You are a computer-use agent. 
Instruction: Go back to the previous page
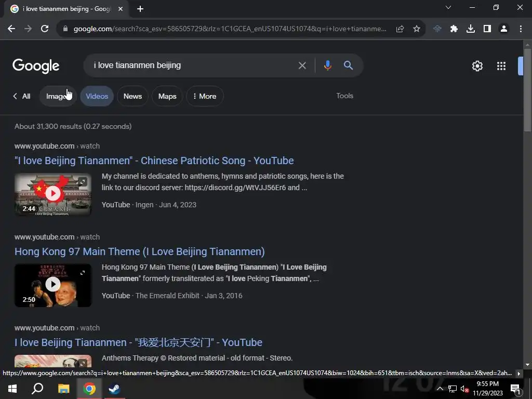click(11, 29)
